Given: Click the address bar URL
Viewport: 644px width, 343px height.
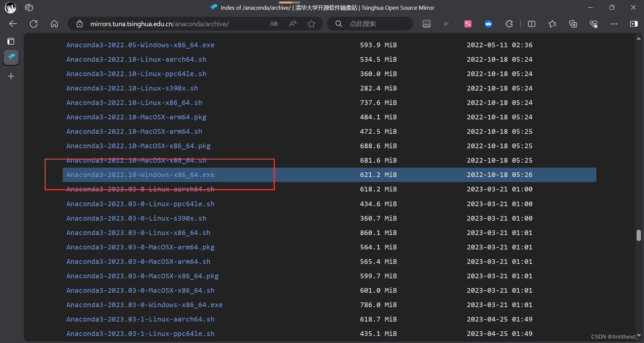Looking at the screenshot, I should (x=159, y=24).
